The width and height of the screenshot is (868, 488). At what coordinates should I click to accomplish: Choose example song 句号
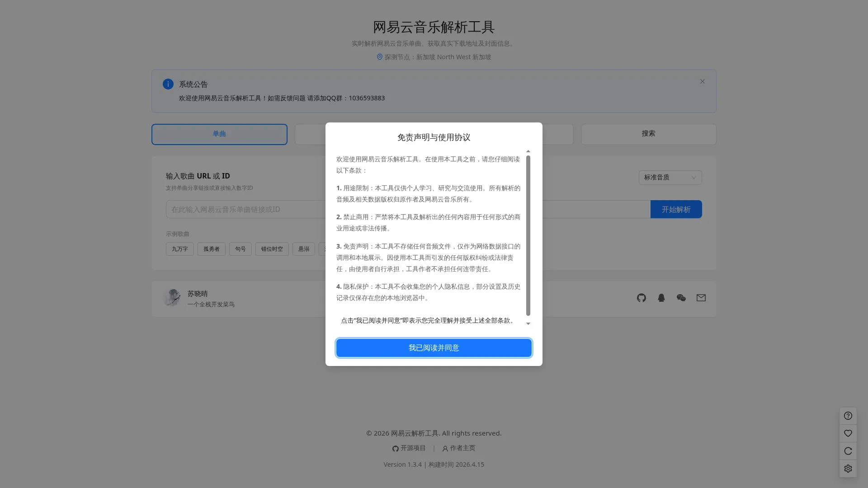(240, 249)
